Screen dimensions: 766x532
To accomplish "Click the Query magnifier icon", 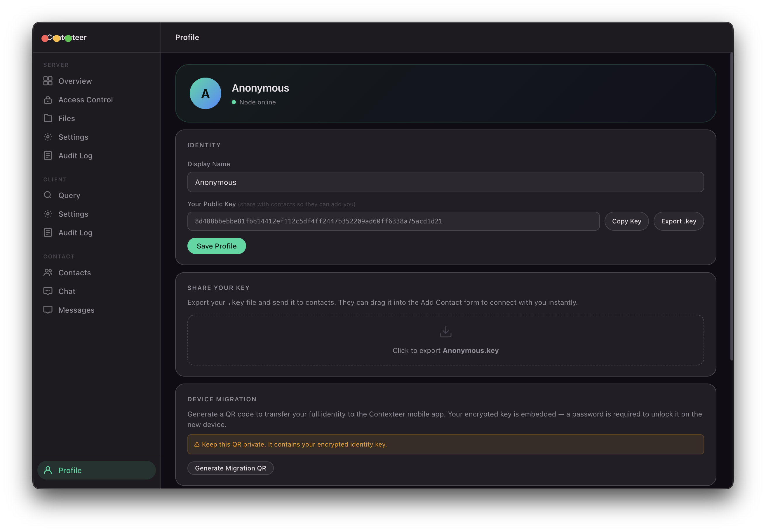I will pos(48,195).
